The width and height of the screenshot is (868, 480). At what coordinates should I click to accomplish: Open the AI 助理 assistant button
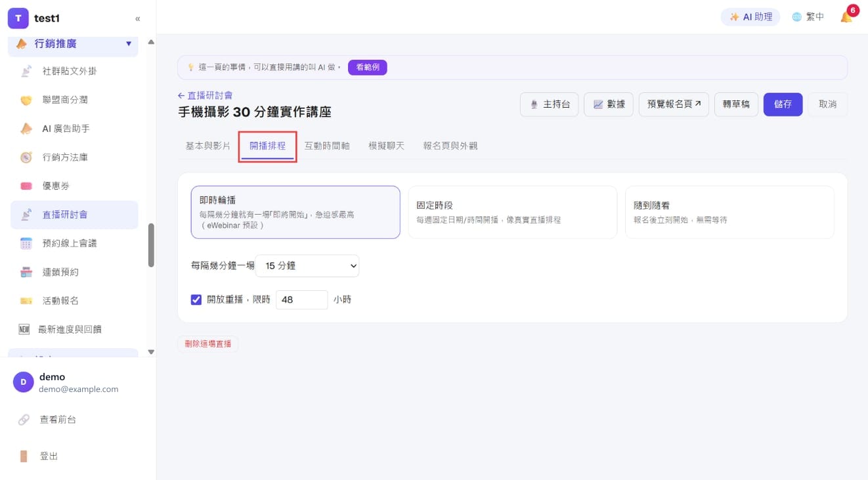750,17
